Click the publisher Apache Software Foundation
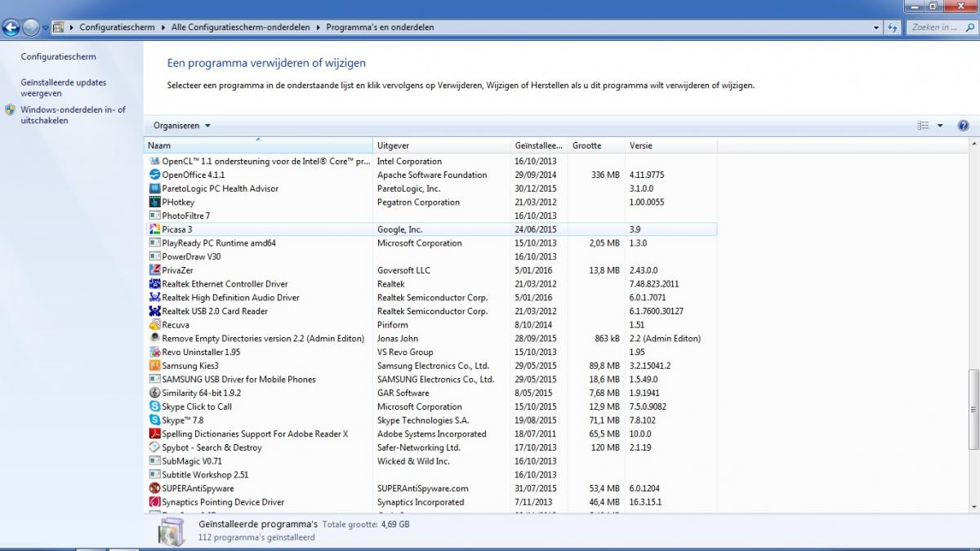 click(432, 175)
